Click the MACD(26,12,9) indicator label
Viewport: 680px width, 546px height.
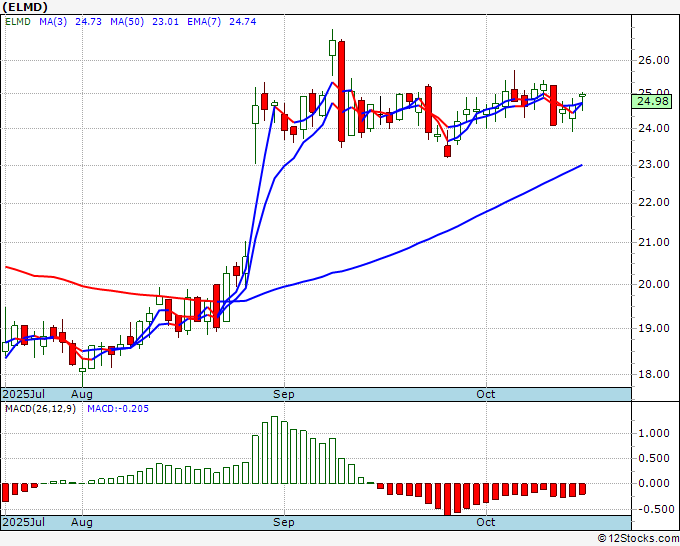pyautogui.click(x=40, y=409)
